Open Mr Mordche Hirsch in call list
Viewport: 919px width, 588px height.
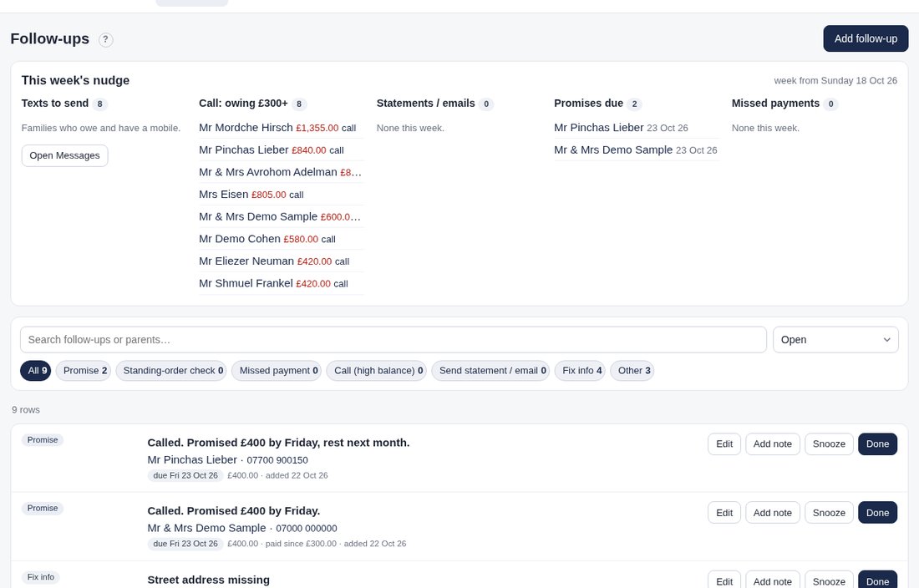click(x=282, y=128)
